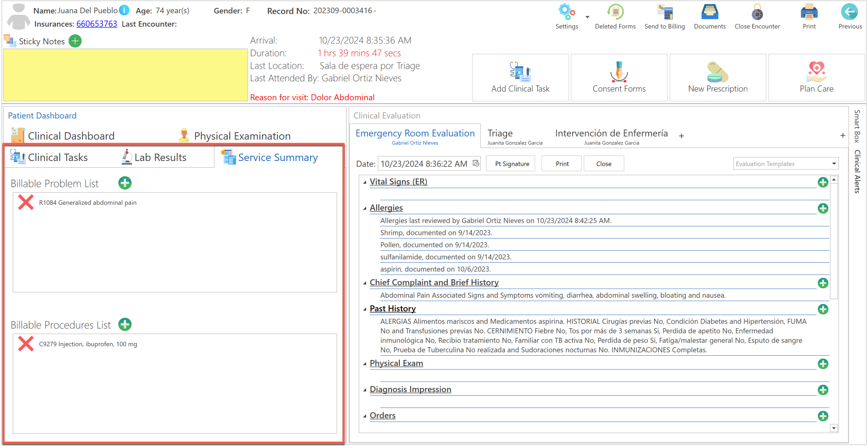This screenshot has height=446, width=868.
Task: Switch to Service Summary tab
Action: pos(269,157)
